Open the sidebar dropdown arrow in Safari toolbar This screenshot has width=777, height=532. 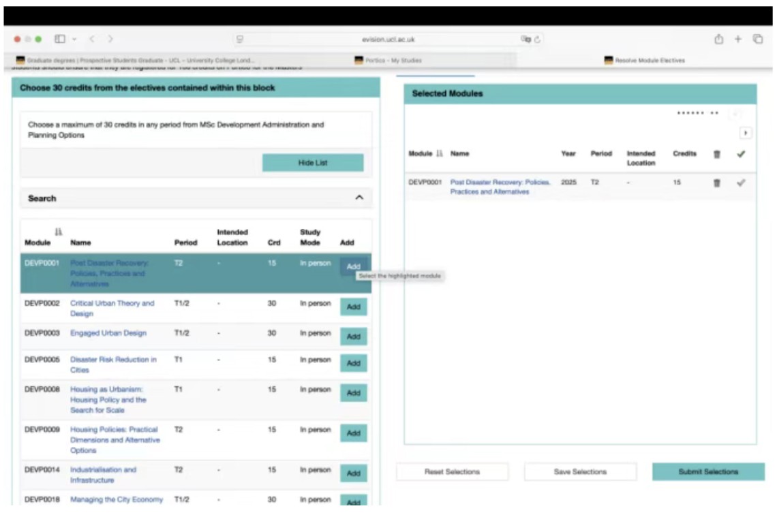point(74,40)
